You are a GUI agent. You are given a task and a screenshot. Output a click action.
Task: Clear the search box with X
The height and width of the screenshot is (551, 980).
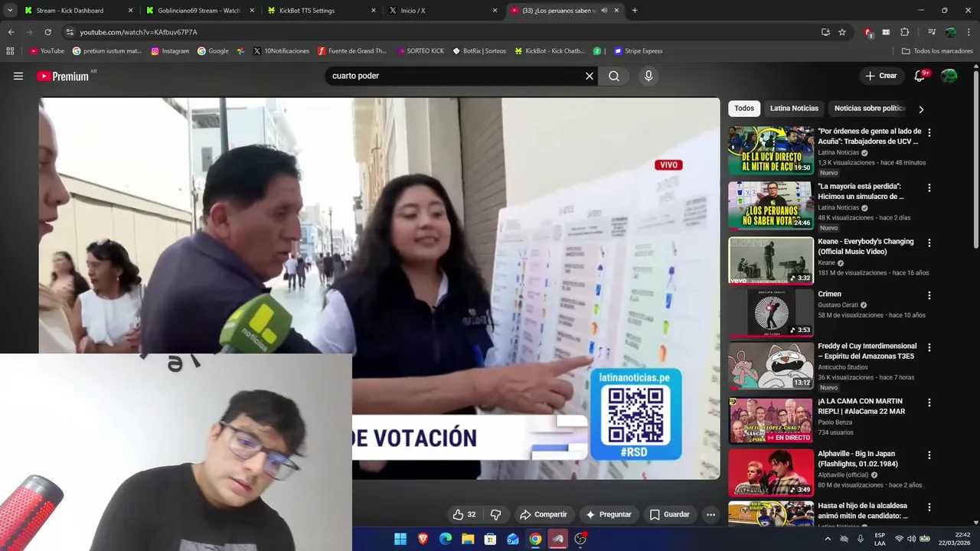coord(590,76)
